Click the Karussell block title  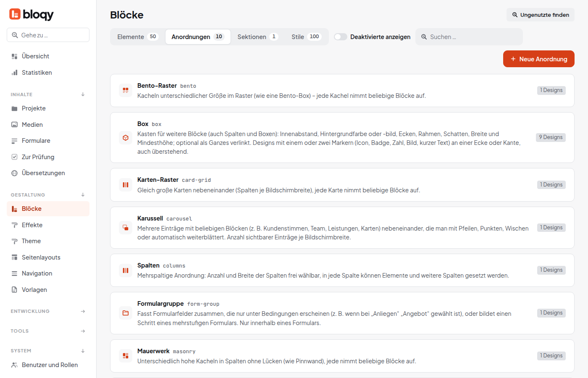click(x=150, y=218)
